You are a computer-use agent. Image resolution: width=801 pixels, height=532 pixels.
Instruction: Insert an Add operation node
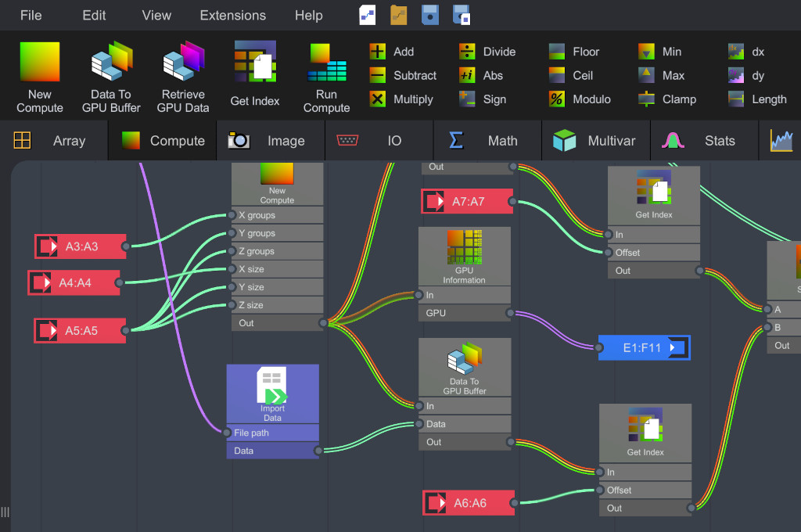click(x=392, y=52)
